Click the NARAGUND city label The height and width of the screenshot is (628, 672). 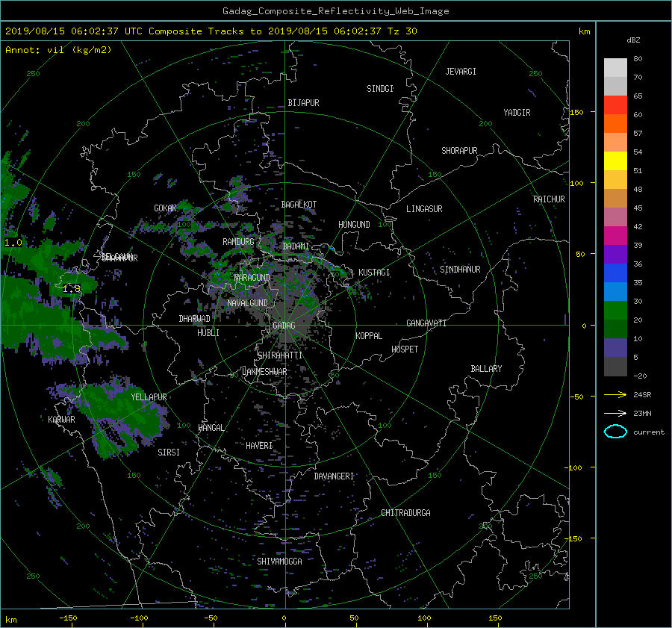pos(252,277)
